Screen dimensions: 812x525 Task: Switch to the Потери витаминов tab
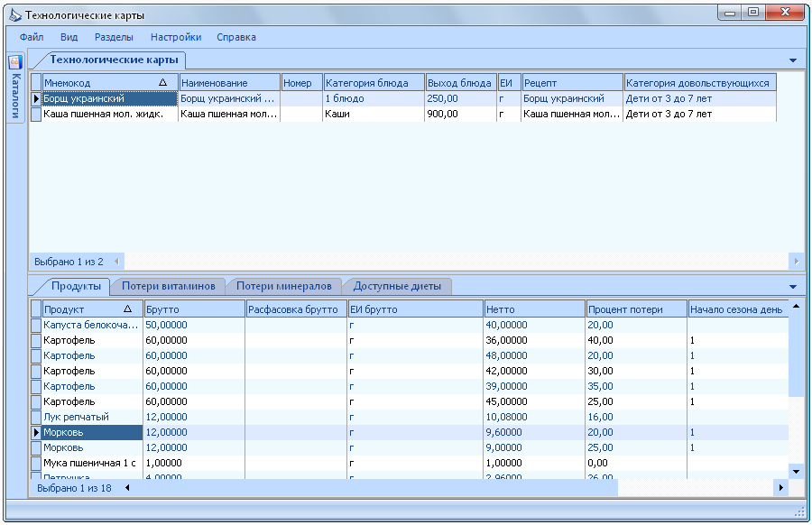pyautogui.click(x=169, y=286)
